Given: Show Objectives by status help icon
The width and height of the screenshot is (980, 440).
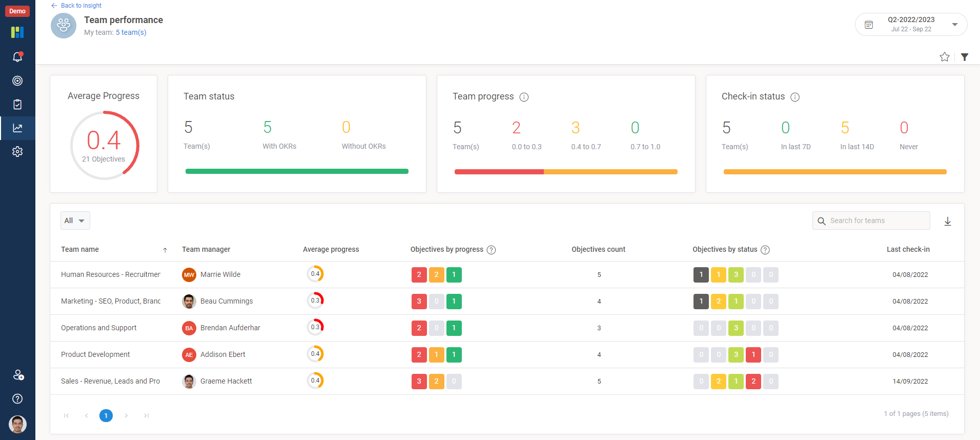Looking at the screenshot, I should click(765, 250).
